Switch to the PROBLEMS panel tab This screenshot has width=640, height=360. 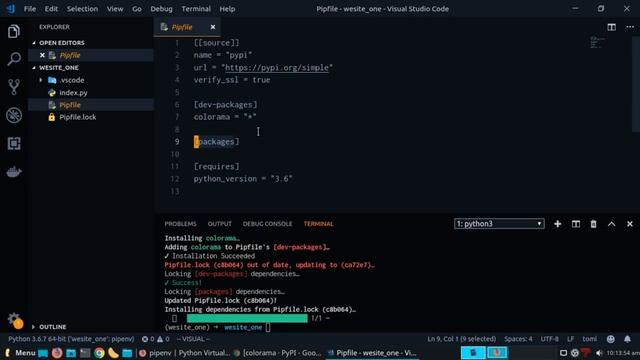[180, 224]
